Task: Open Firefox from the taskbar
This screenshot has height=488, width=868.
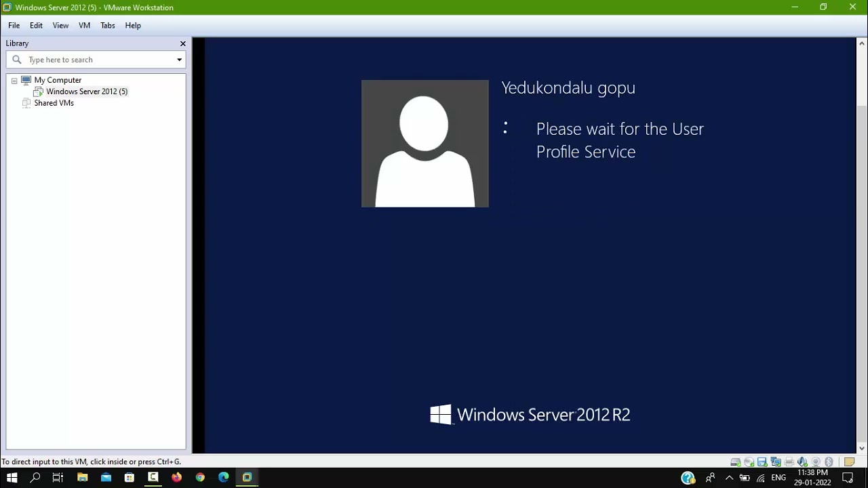Action: [x=176, y=478]
